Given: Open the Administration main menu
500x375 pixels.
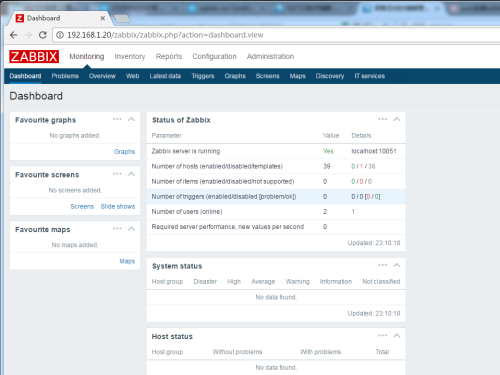Looking at the screenshot, I should click(270, 57).
